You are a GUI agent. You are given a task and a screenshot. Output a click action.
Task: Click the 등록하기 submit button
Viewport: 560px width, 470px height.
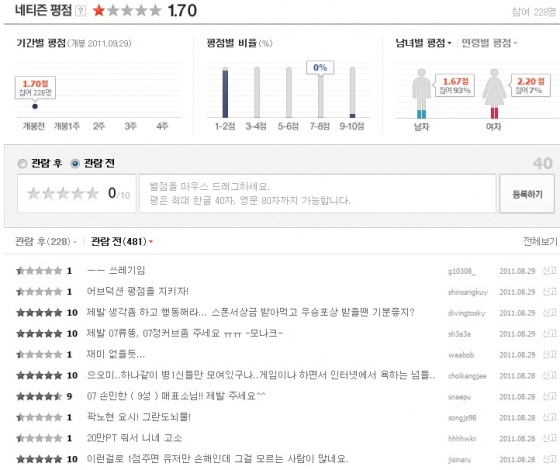(527, 194)
